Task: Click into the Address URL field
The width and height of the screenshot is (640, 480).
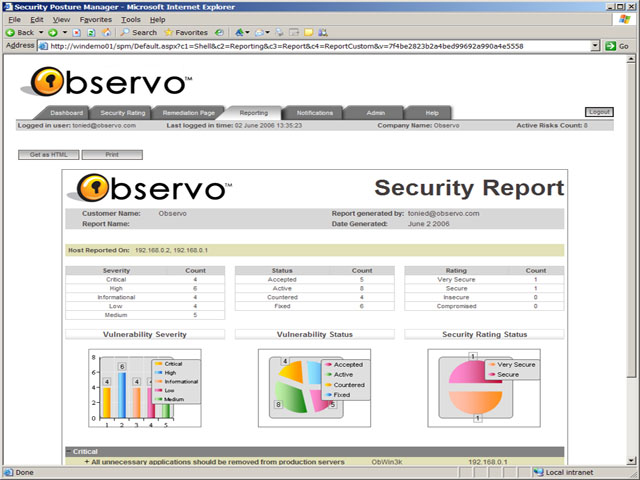Action: [x=318, y=46]
